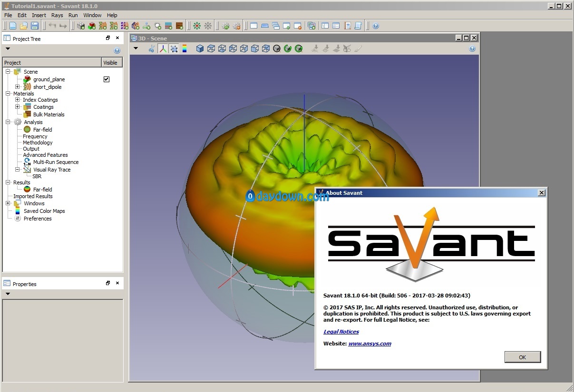Select the Bulk Materials tree item
574x392 pixels.
tap(49, 115)
